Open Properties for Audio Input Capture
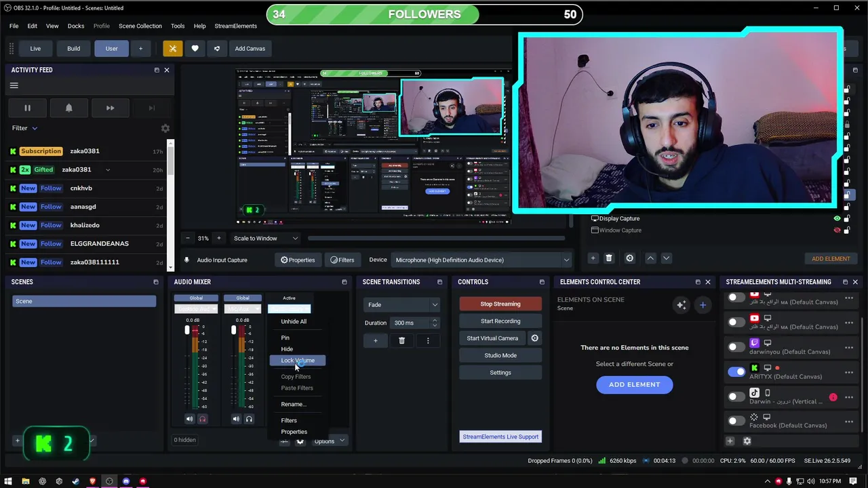 coord(298,260)
